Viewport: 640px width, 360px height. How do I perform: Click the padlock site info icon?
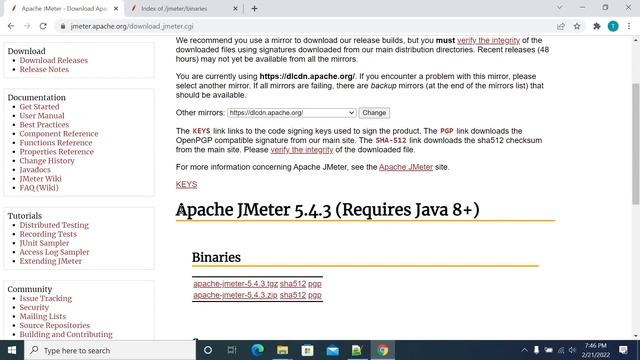pyautogui.click(x=62, y=26)
